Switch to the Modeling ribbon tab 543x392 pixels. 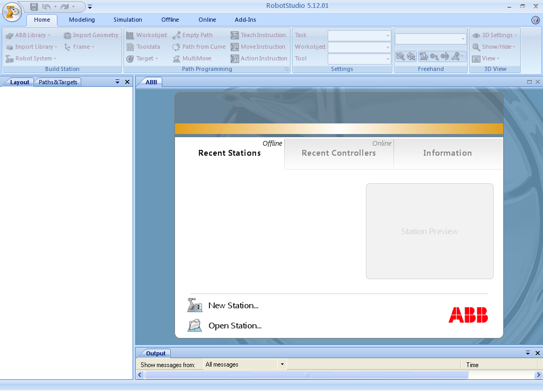[x=82, y=20]
